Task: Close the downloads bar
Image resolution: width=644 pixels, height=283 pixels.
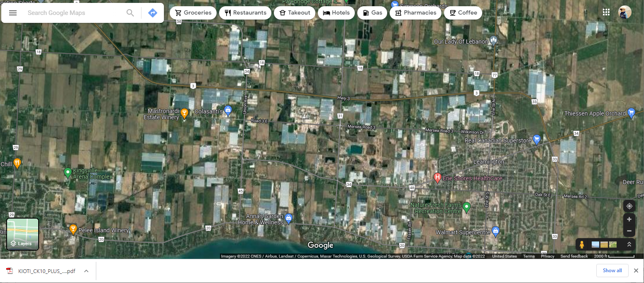Action: point(636,271)
